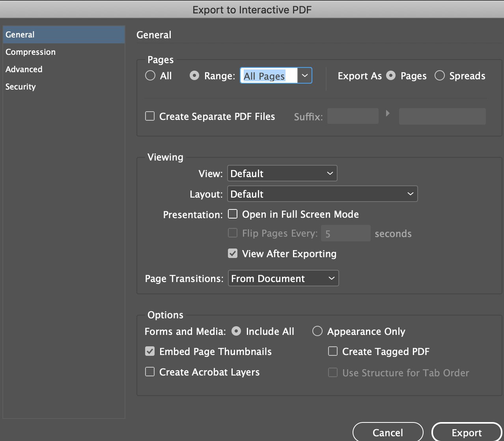Choose Export As Pages radio option
Screen dimensions: 504x441
(391, 75)
